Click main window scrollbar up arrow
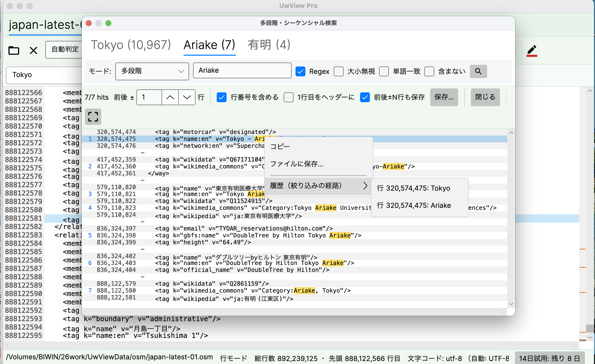The height and width of the screenshot is (364, 595). click(590, 91)
